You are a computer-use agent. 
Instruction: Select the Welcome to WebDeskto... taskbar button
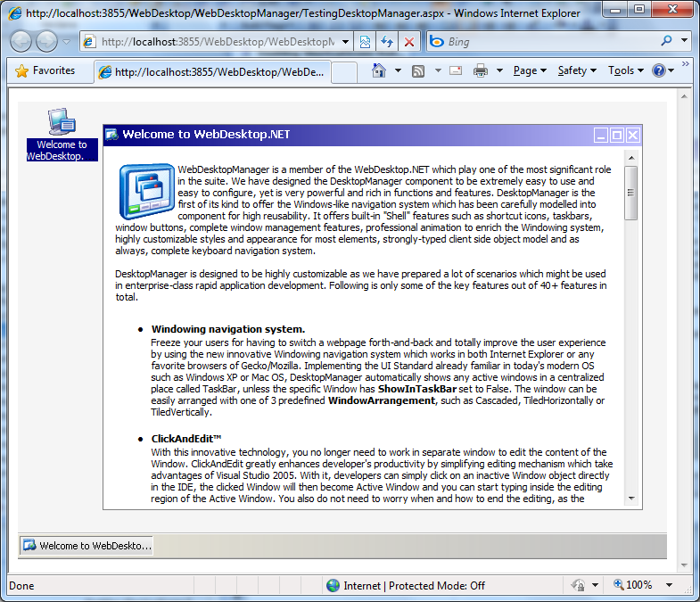pyautogui.click(x=87, y=546)
